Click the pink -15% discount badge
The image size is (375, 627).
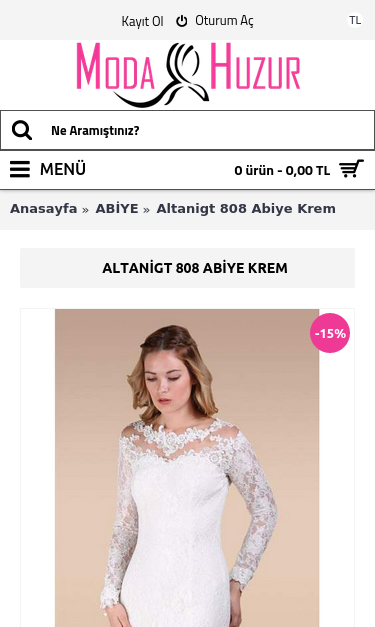click(330, 333)
